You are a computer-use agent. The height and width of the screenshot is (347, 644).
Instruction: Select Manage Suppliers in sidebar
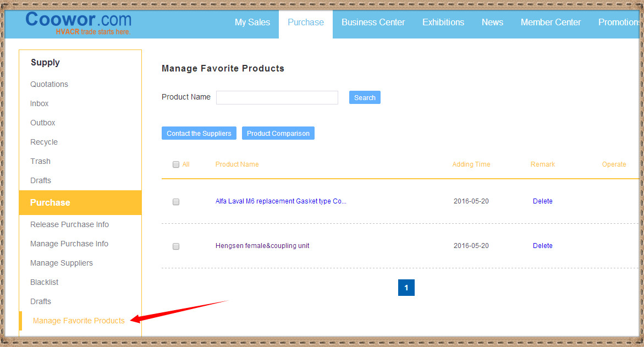(x=62, y=263)
